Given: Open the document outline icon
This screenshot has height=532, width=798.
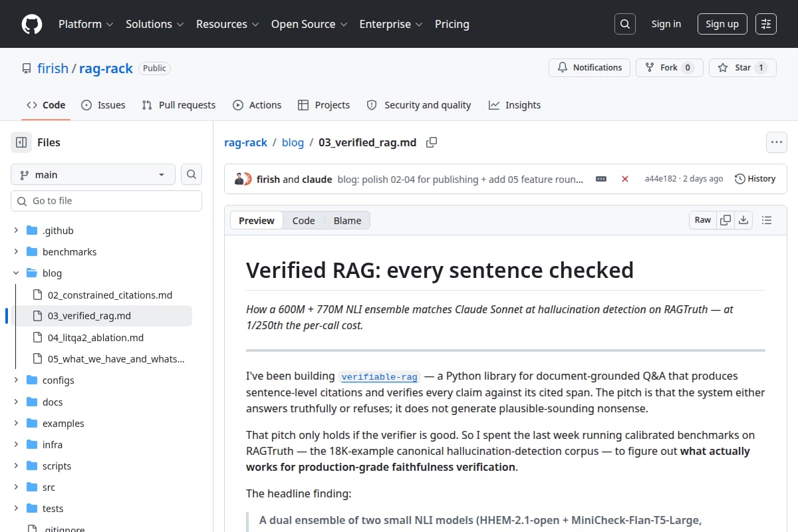Looking at the screenshot, I should click(x=766, y=220).
